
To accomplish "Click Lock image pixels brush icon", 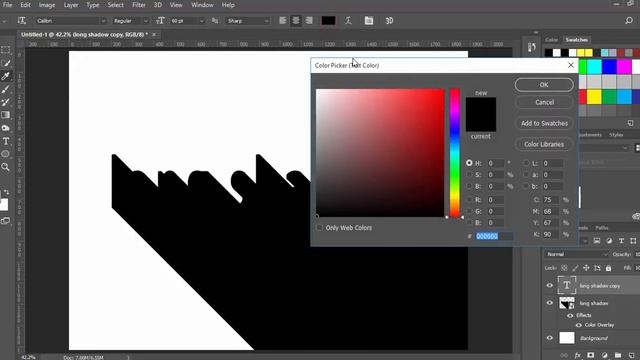I will (x=575, y=268).
